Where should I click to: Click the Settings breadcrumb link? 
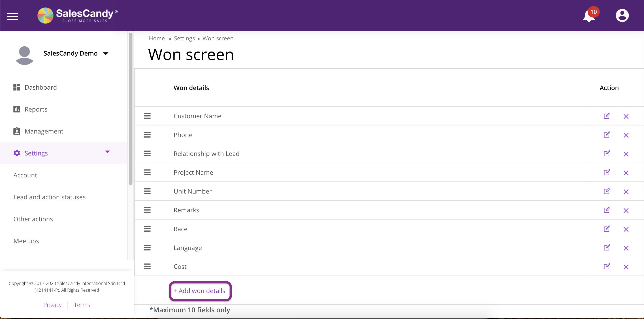[x=184, y=38]
